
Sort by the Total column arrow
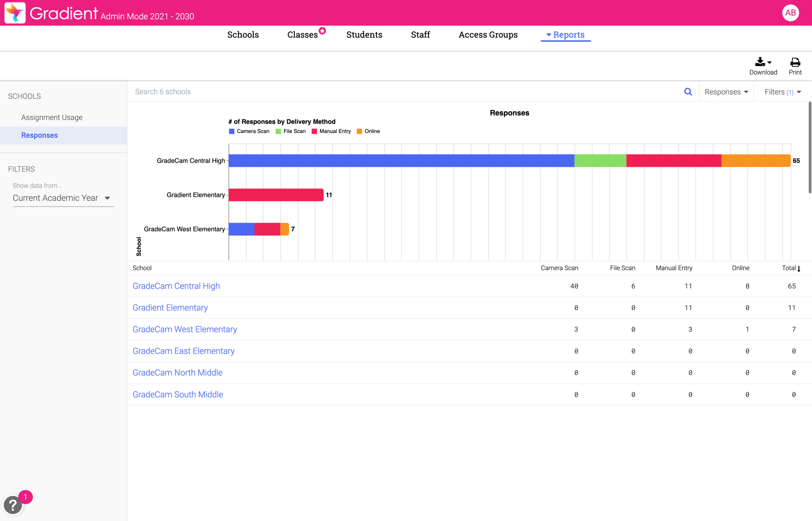[x=799, y=269]
